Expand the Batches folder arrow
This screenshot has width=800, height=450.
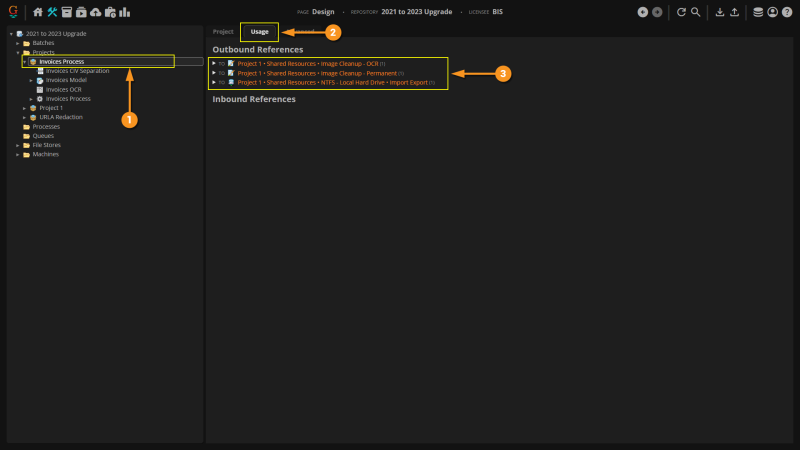pyautogui.click(x=18, y=43)
